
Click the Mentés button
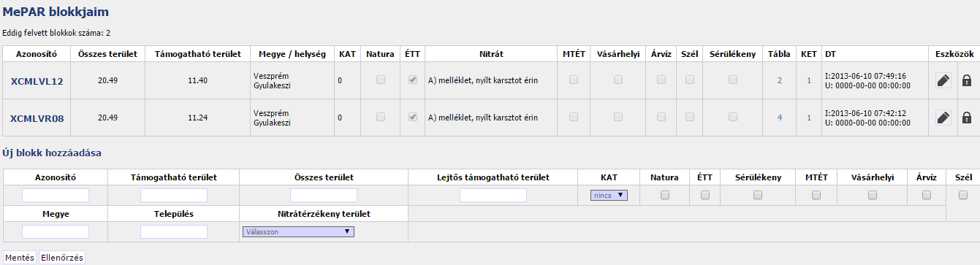tap(19, 257)
